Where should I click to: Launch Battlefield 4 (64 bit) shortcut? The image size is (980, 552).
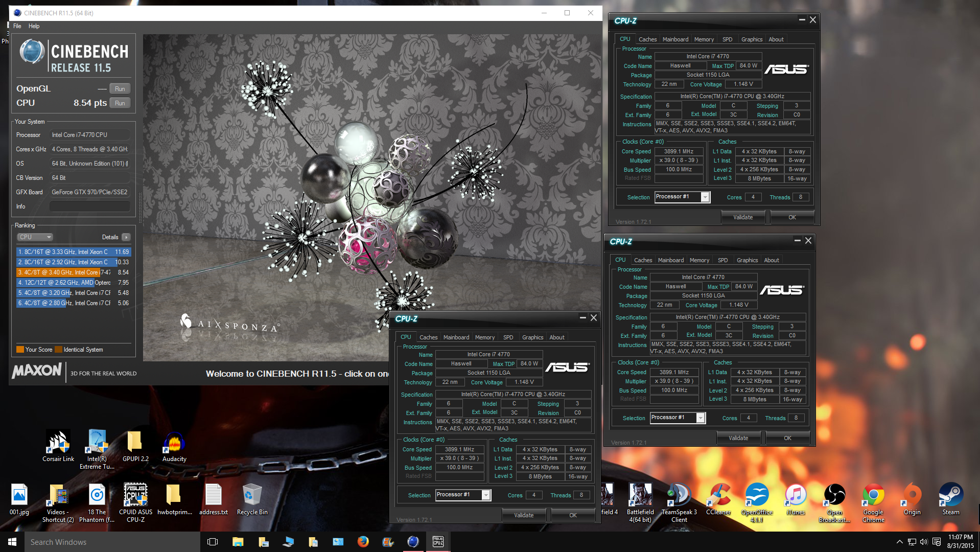coord(640,503)
